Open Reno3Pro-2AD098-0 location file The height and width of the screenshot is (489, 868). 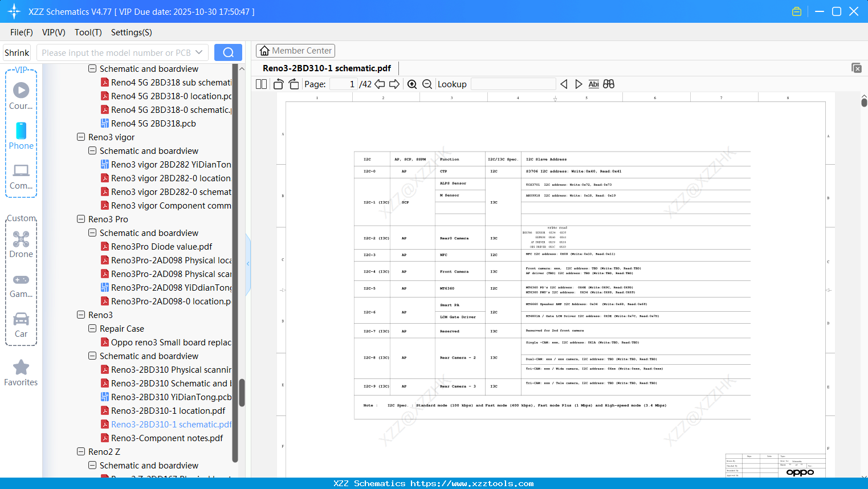pyautogui.click(x=171, y=301)
